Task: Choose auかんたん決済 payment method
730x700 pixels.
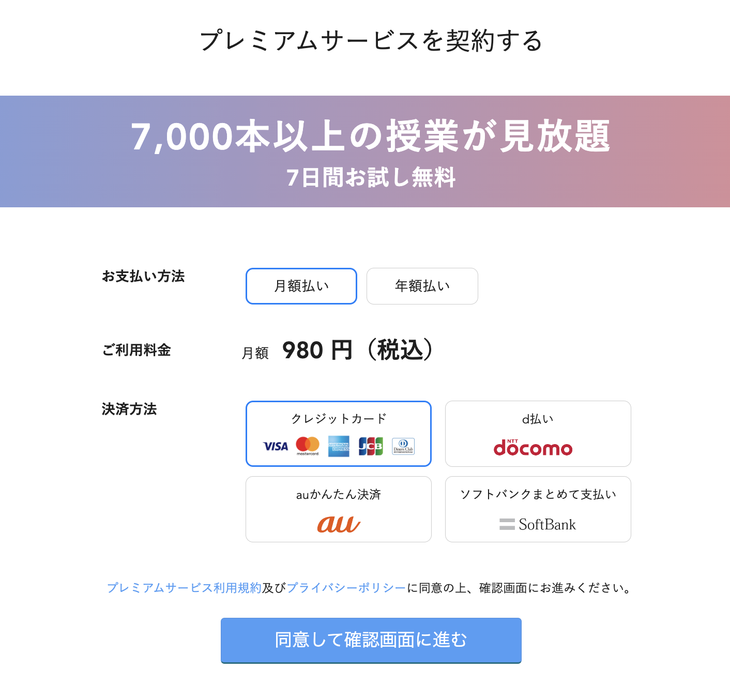Action: click(339, 509)
